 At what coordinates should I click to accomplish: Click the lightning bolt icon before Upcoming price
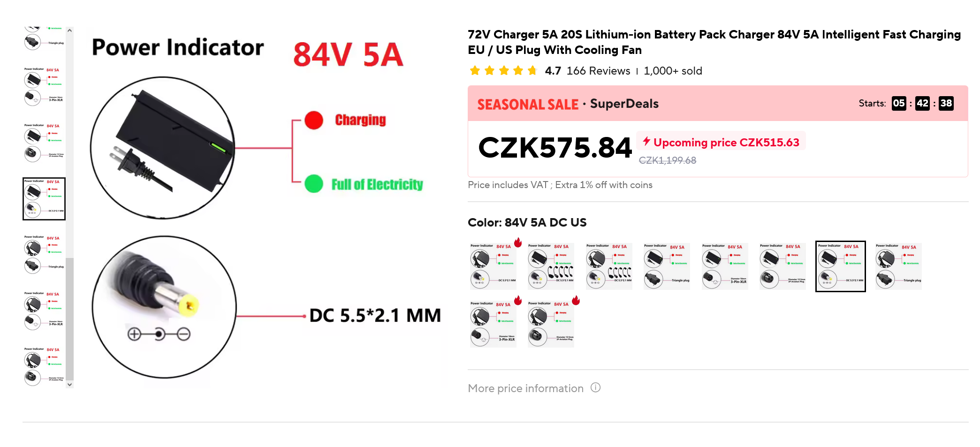click(646, 141)
